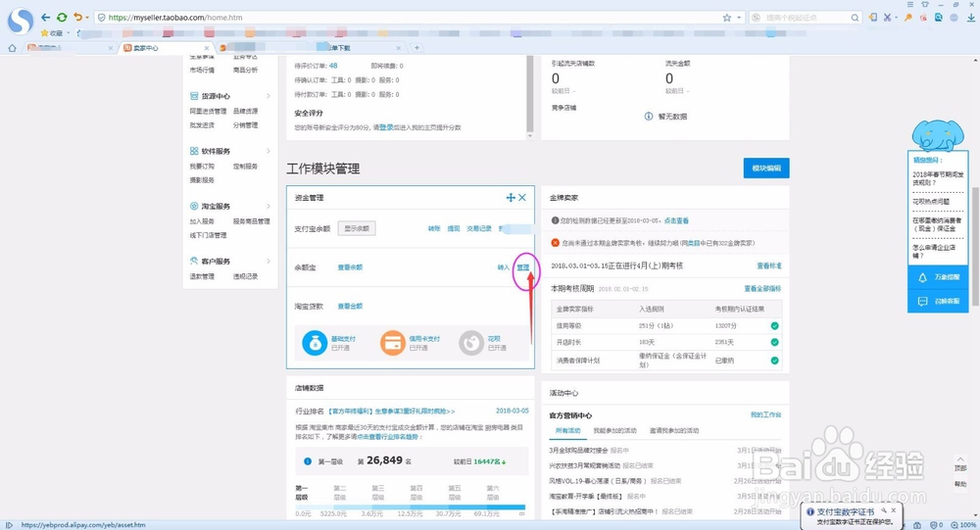Open the scissors screenshot tool

(x=887, y=18)
